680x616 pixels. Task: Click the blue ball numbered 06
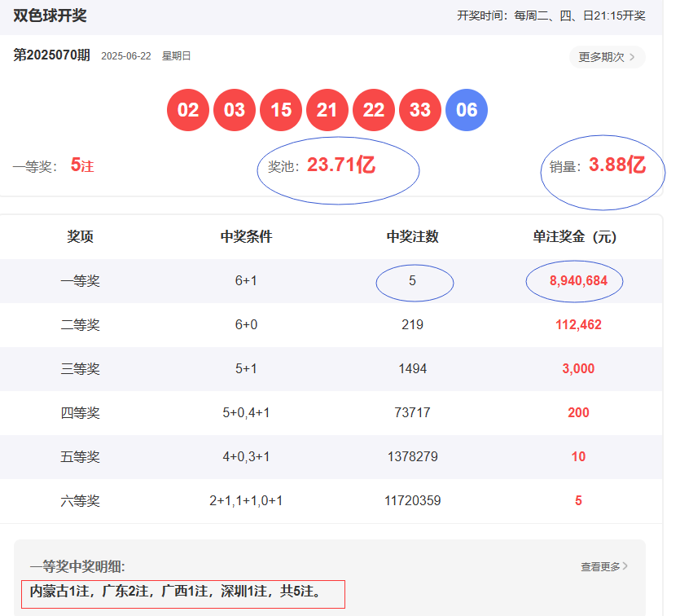pyautogui.click(x=467, y=110)
